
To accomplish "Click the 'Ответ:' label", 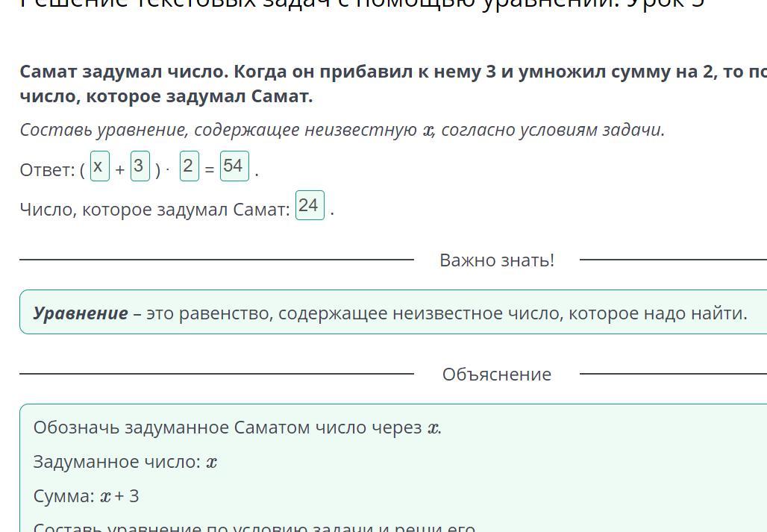I will coord(47,170).
